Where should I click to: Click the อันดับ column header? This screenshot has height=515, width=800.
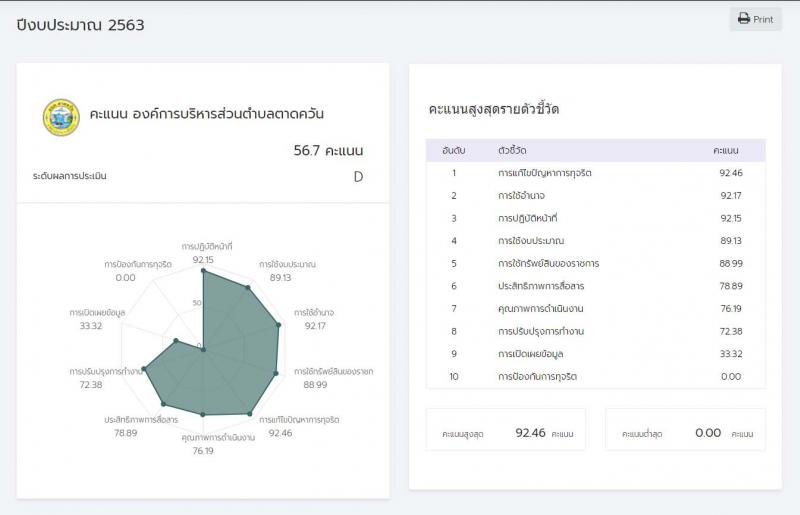(454, 151)
